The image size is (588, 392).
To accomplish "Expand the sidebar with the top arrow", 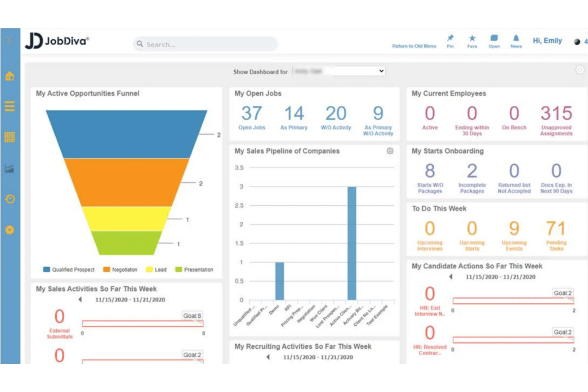I will tap(9, 41).
